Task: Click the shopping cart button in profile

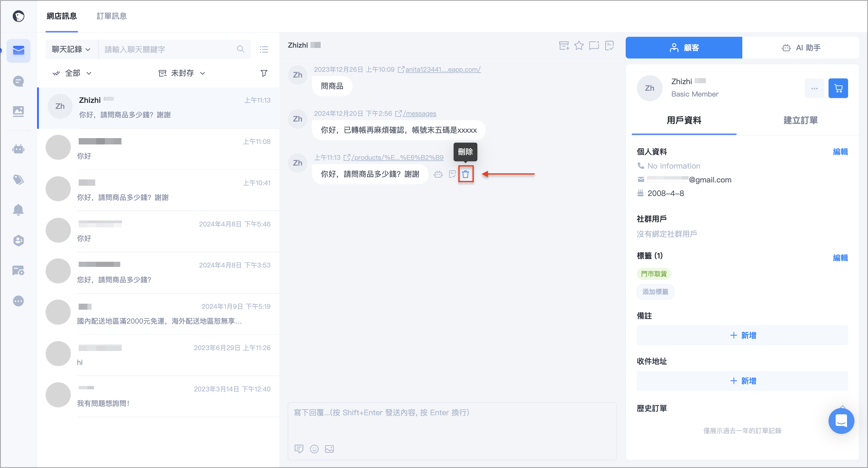Action: (838, 88)
